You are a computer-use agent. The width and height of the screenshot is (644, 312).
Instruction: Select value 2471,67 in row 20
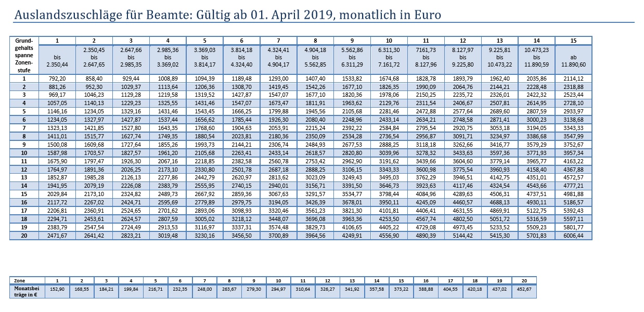pyautogui.click(x=57, y=236)
